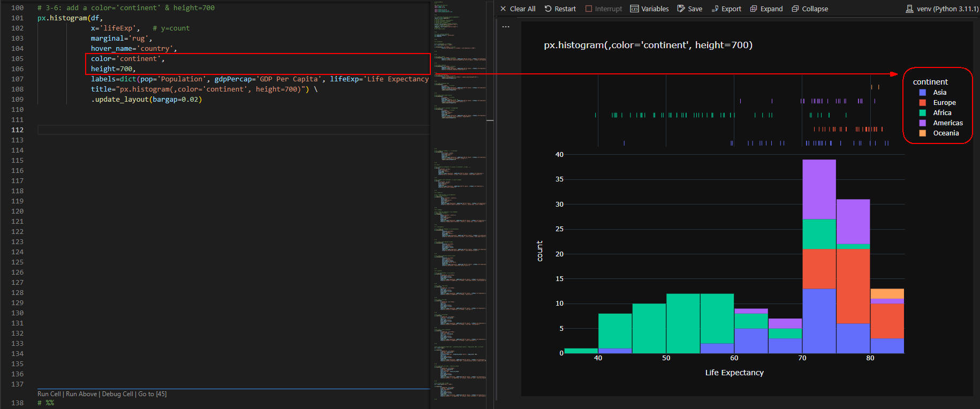
Task: Click the marginal='rug' code line
Action: point(121,39)
